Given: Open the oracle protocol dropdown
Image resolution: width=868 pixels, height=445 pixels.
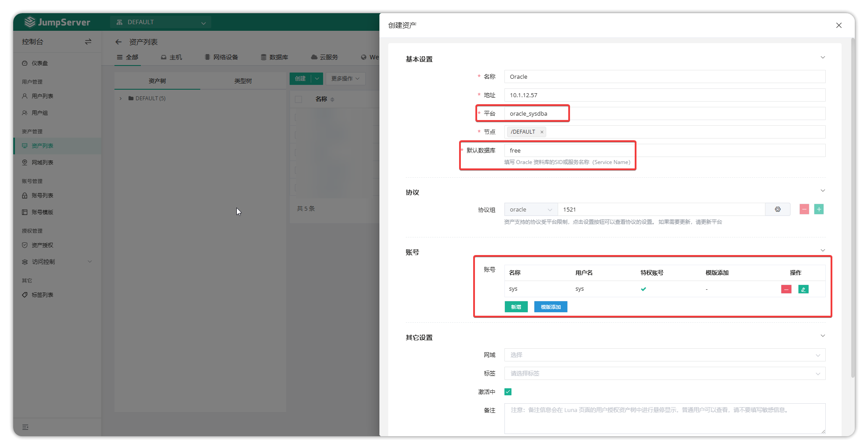Looking at the screenshot, I should 531,210.
